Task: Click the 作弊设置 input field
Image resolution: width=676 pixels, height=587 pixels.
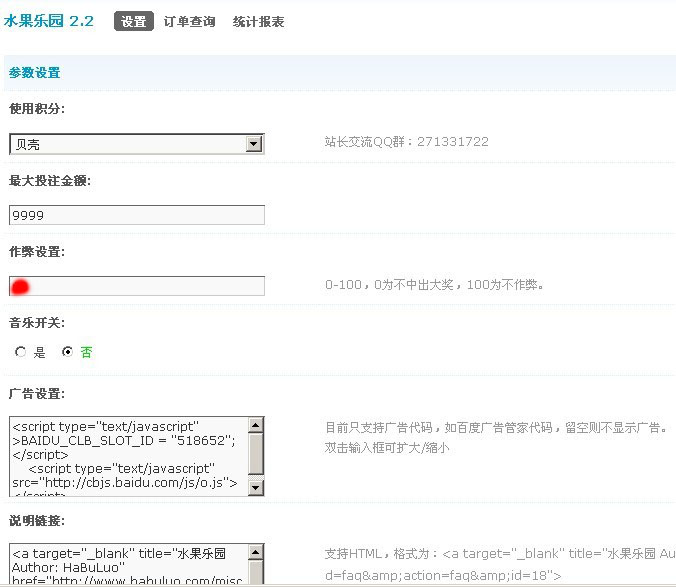Action: tap(137, 286)
